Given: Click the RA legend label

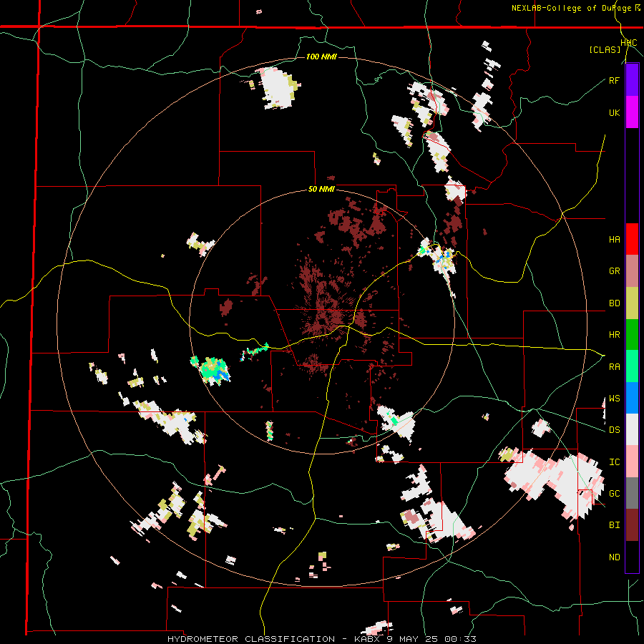Looking at the screenshot, I should coord(614,367).
